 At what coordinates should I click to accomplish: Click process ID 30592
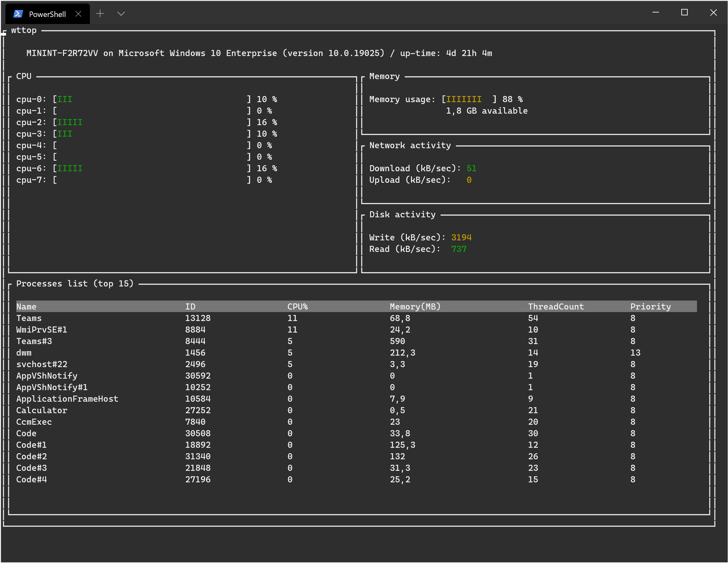tap(198, 375)
